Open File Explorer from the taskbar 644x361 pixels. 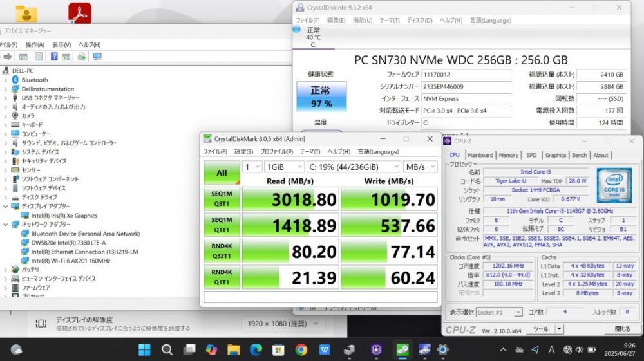(x=234, y=349)
